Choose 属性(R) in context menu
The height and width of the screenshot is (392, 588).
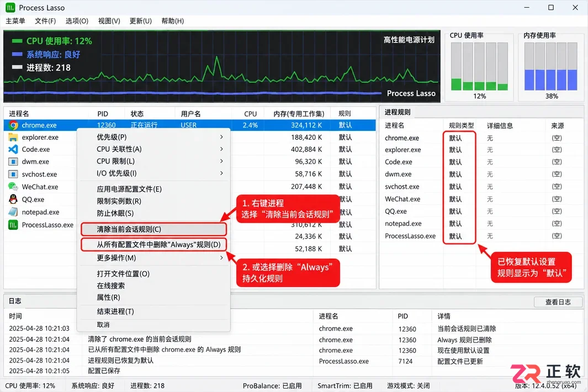(153, 298)
